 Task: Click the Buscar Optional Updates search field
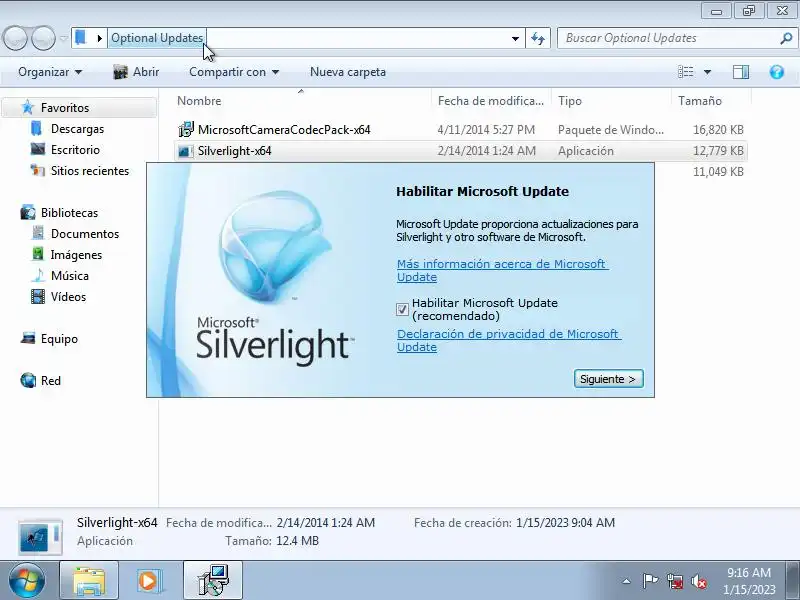pos(668,38)
